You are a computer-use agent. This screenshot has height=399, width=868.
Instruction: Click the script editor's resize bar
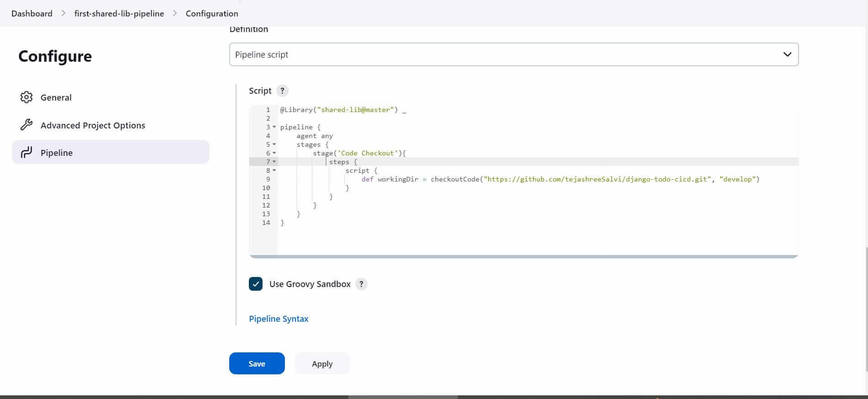click(x=523, y=256)
